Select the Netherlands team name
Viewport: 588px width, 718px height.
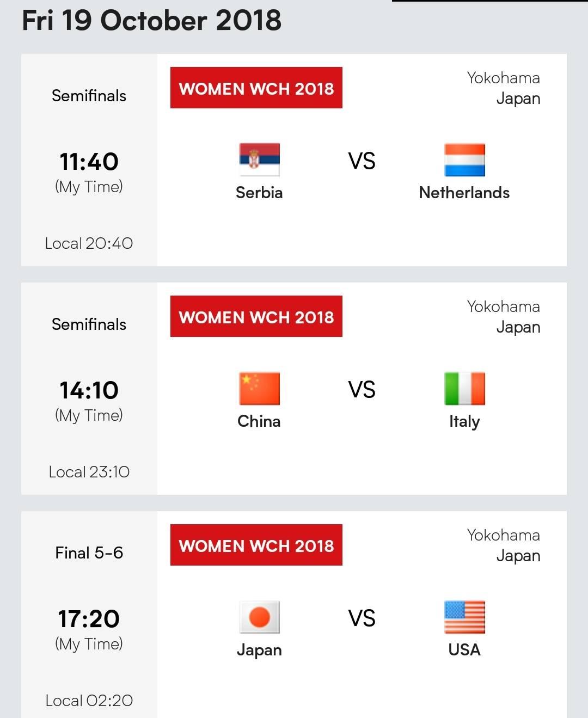[x=464, y=193]
